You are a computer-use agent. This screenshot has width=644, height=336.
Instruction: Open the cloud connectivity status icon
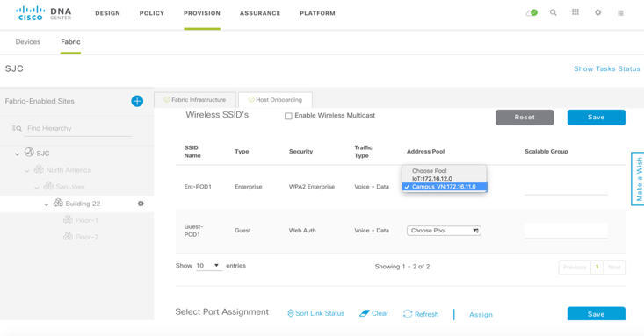tap(532, 13)
